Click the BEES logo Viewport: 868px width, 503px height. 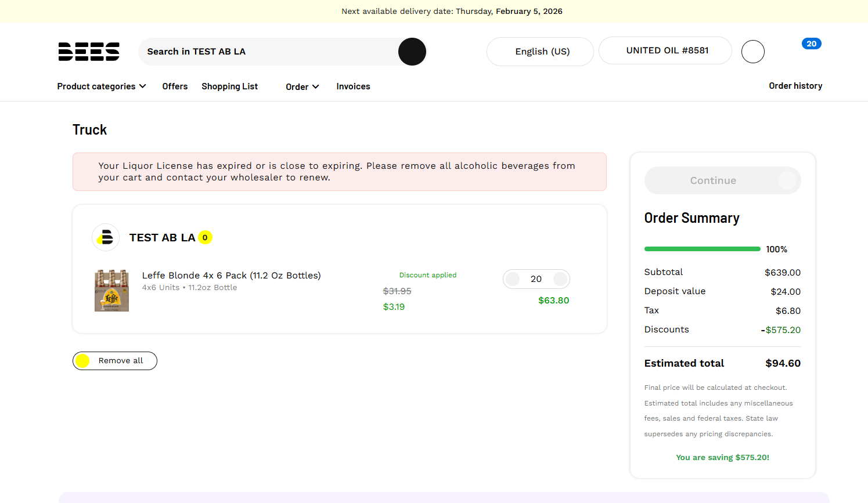point(89,52)
